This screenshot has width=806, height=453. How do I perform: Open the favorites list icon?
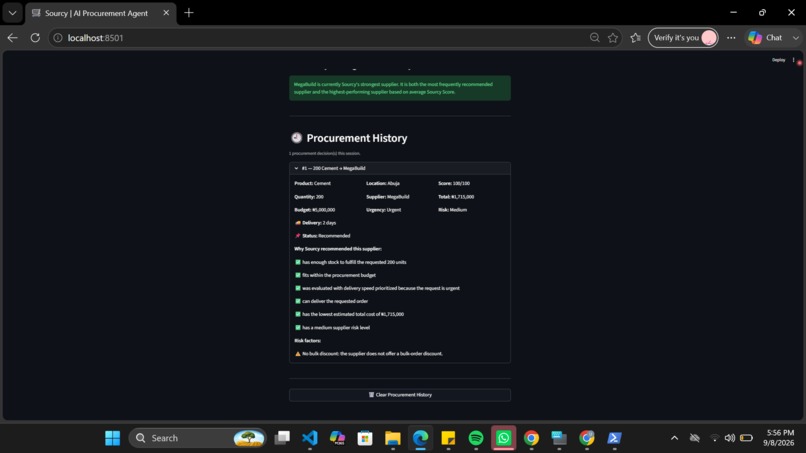[x=635, y=38]
